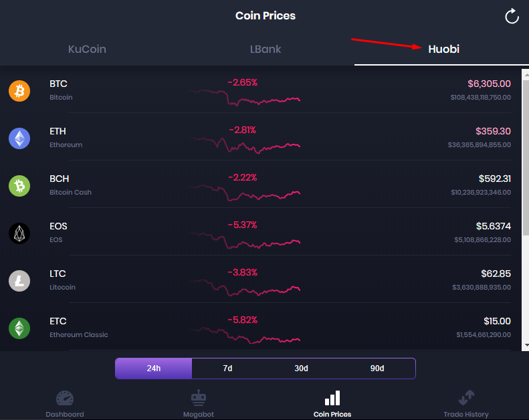Open Trade History from bottom navigation
Screen dimensions: 529x420
tap(466, 404)
